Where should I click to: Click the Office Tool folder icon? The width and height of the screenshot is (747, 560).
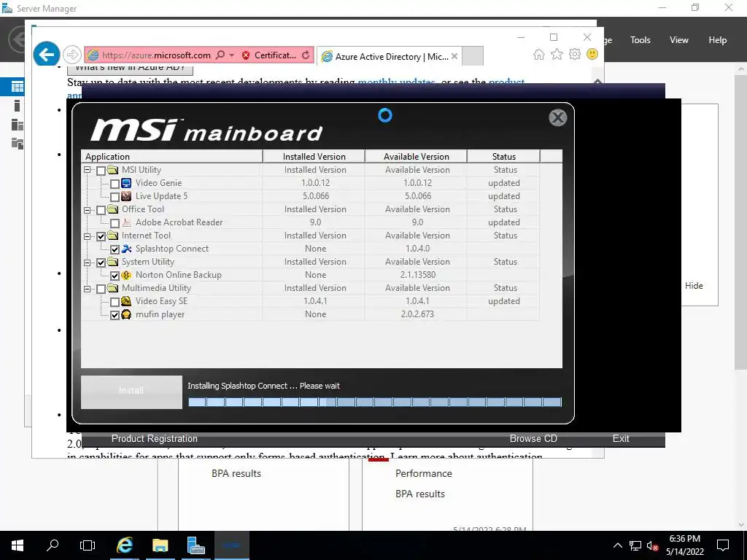113,209
